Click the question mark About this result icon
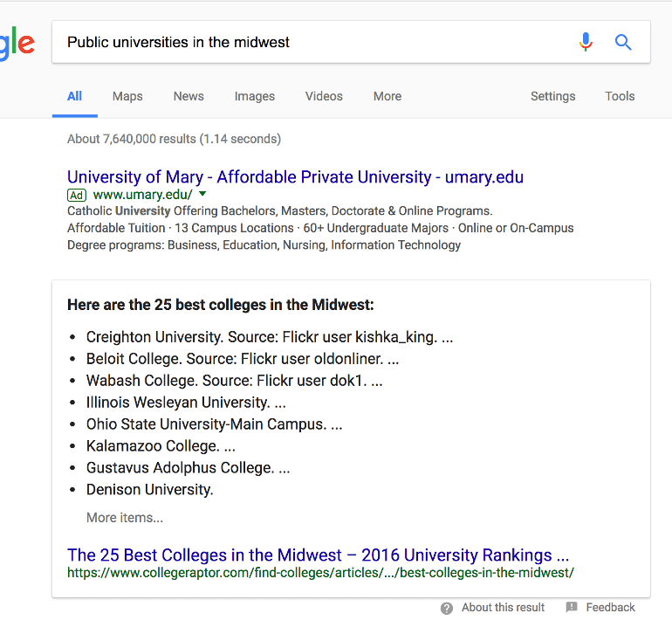672x634 pixels. pos(447,608)
